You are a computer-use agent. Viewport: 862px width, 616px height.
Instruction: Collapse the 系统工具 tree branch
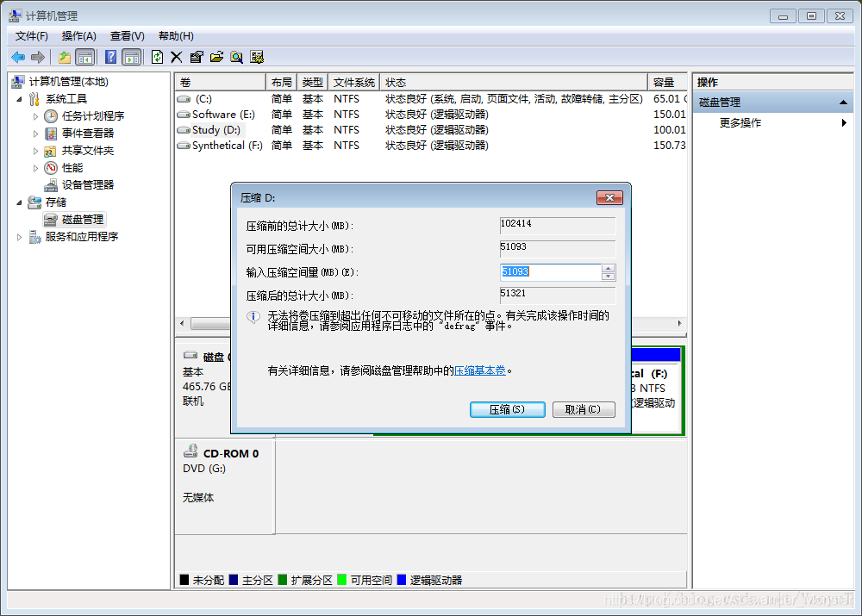(x=19, y=98)
